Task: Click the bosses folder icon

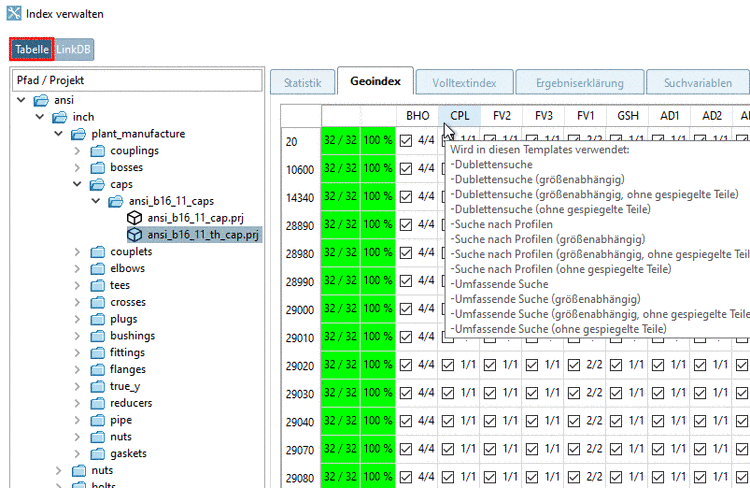Action: 98,168
